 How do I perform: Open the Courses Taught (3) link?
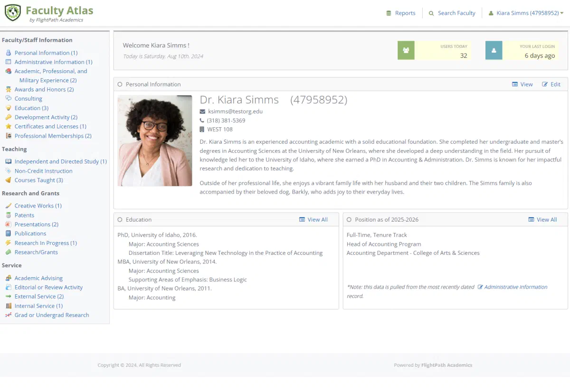click(x=38, y=180)
